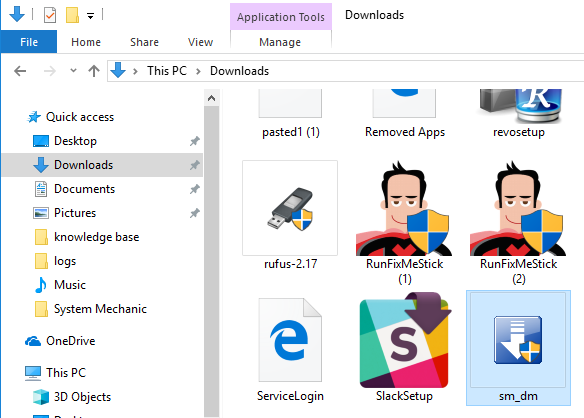Click the New Folder icon in title bar
This screenshot has width=584, height=418.
tap(72, 15)
